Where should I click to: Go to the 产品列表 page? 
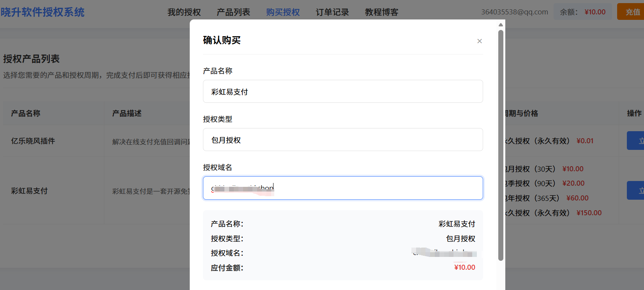pyautogui.click(x=233, y=12)
